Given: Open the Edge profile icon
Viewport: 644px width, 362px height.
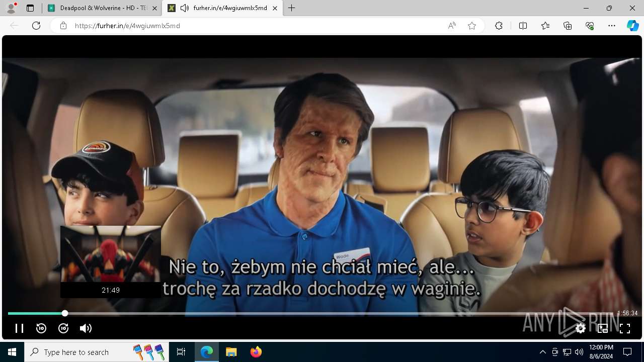Looking at the screenshot, I should (x=11, y=8).
